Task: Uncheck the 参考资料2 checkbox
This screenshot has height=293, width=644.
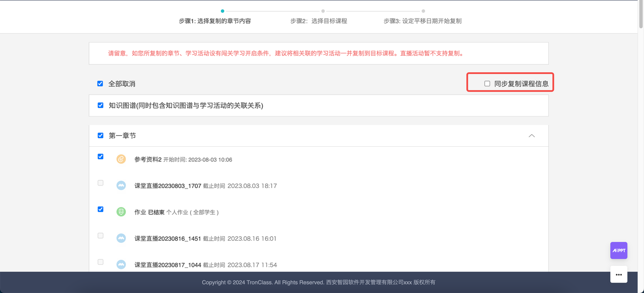Action: tap(100, 157)
